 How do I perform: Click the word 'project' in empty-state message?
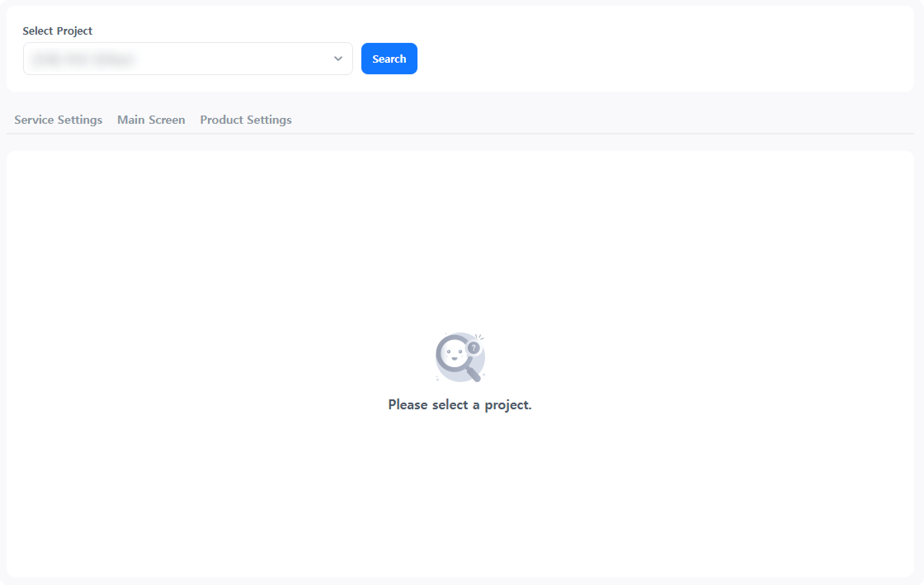[x=508, y=405]
